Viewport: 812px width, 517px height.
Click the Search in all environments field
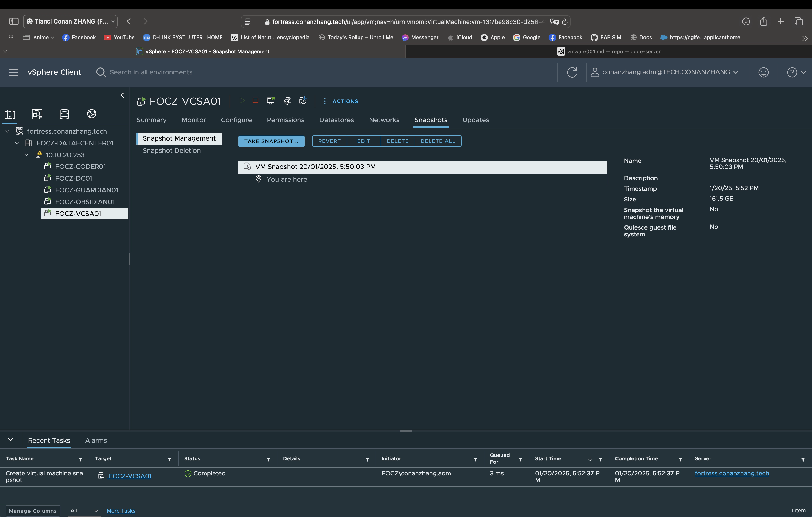tap(150, 72)
